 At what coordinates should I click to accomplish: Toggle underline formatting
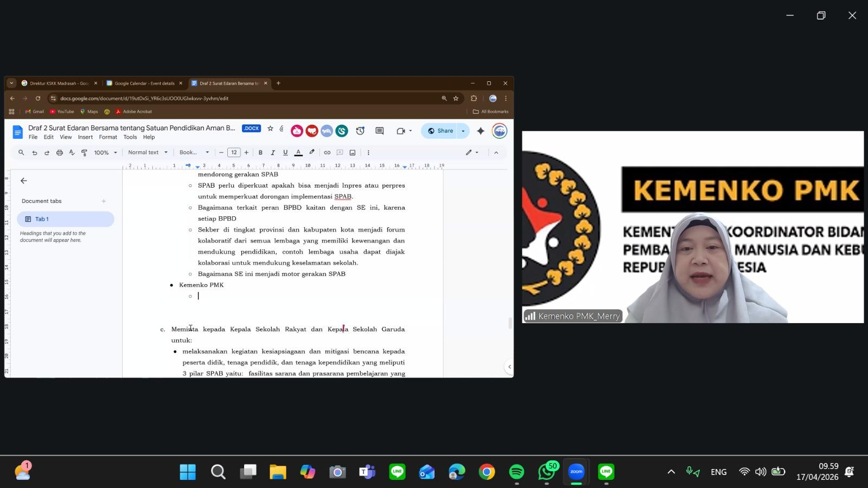(x=285, y=152)
